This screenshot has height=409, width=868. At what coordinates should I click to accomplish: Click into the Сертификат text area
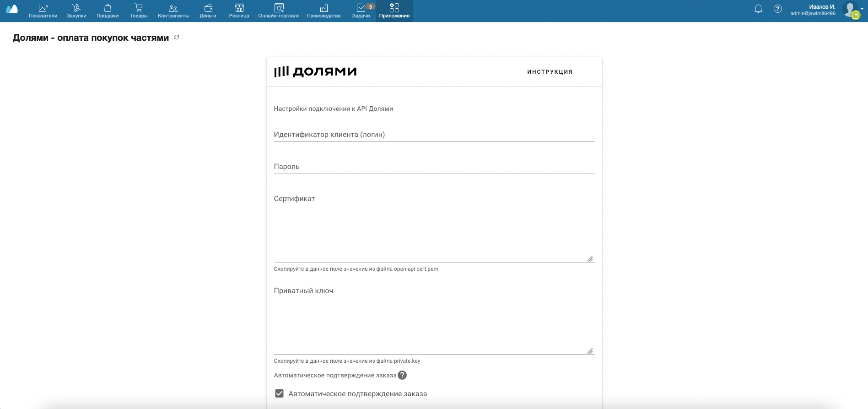[x=434, y=227]
